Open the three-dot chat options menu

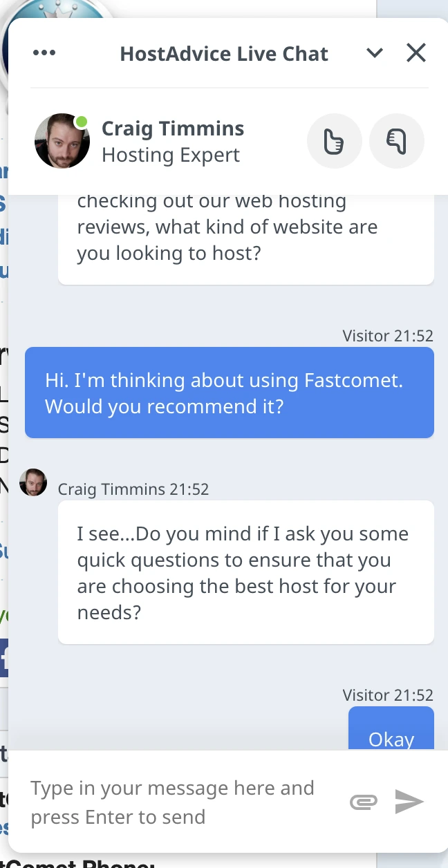pos(44,53)
